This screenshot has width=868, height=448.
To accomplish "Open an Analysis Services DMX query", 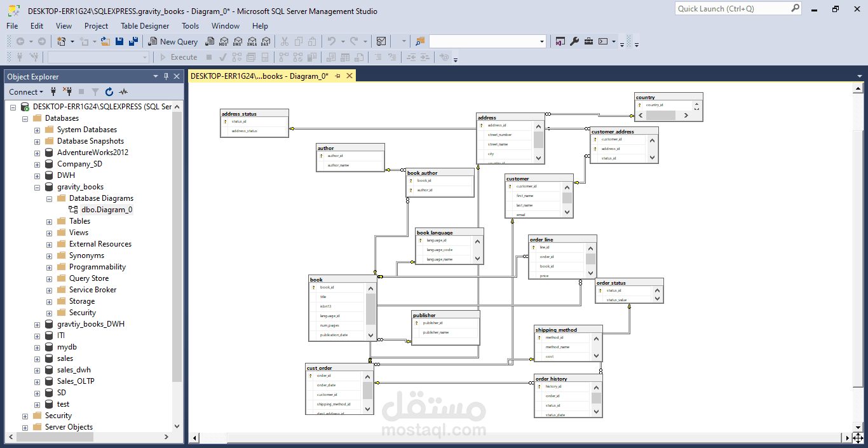I will pyautogui.click(x=238, y=41).
